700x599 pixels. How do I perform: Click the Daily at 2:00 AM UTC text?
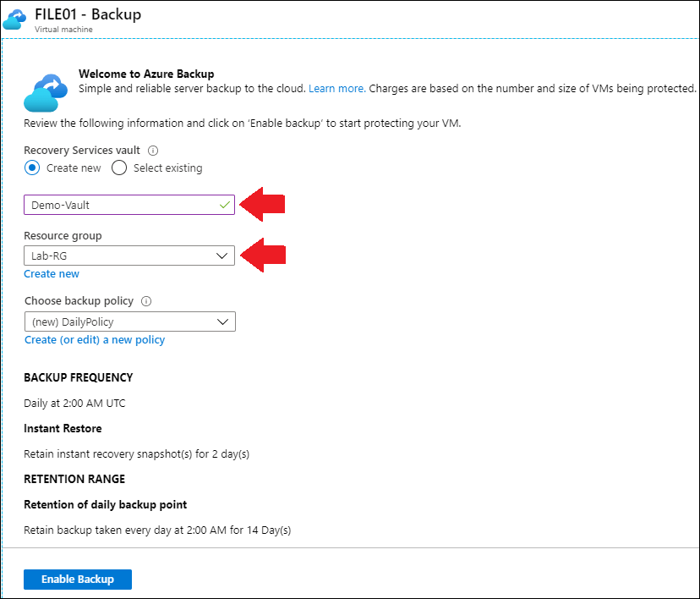pos(74,404)
